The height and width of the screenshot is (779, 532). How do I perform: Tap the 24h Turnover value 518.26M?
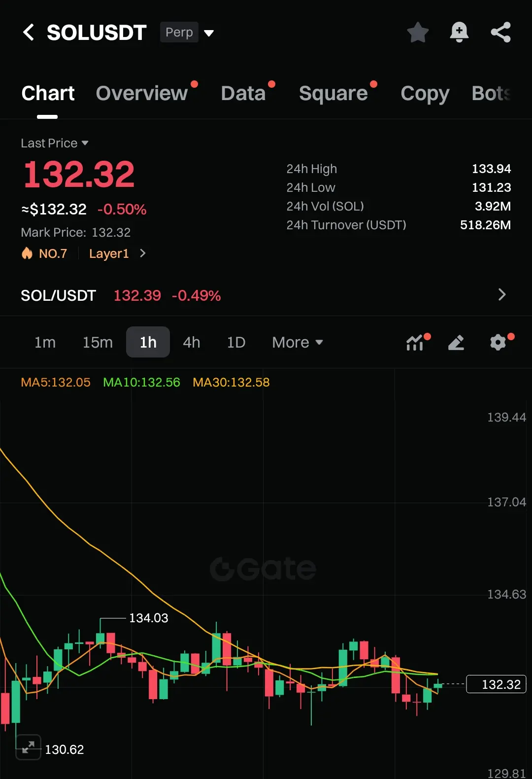485,225
